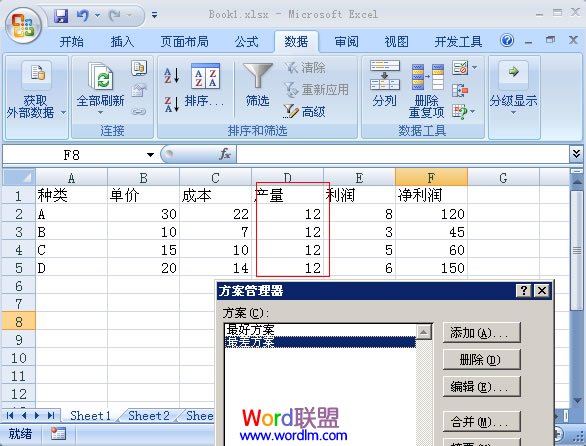Click the Edit Links chain icon
586x446 pixels.
tap(139, 111)
